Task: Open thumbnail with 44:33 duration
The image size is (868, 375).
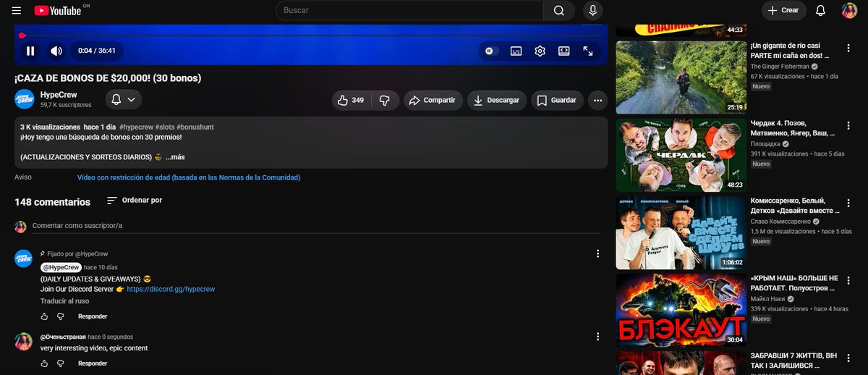Action: 681,29
